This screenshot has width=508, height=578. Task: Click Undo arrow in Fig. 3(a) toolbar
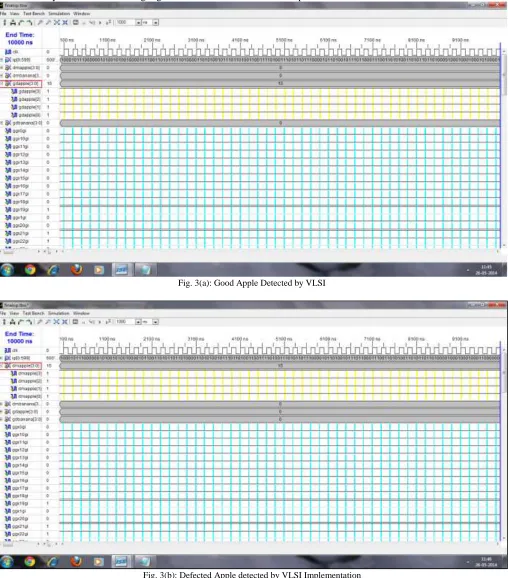coord(21,22)
